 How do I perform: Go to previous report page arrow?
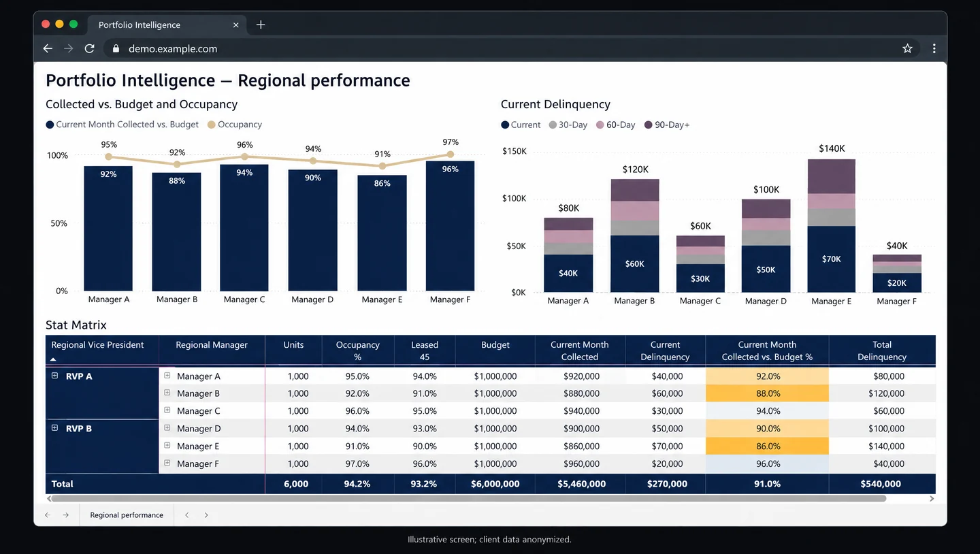(48, 515)
